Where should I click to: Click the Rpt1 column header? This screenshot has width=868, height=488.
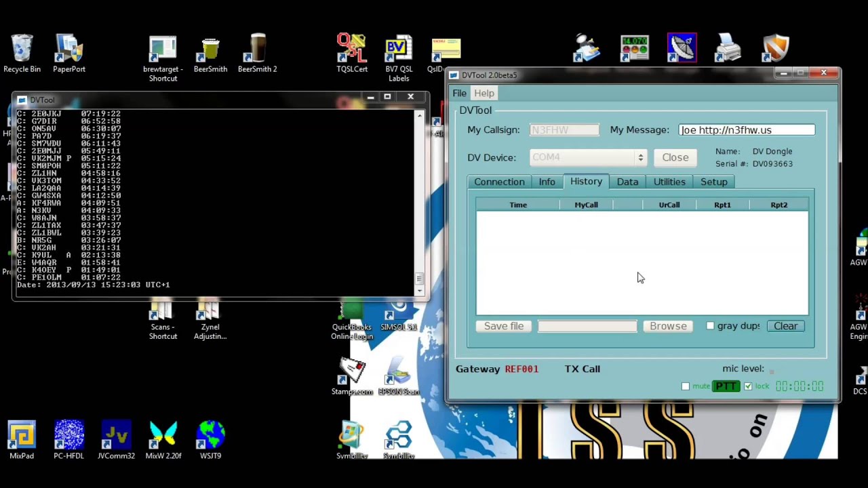tap(722, 205)
